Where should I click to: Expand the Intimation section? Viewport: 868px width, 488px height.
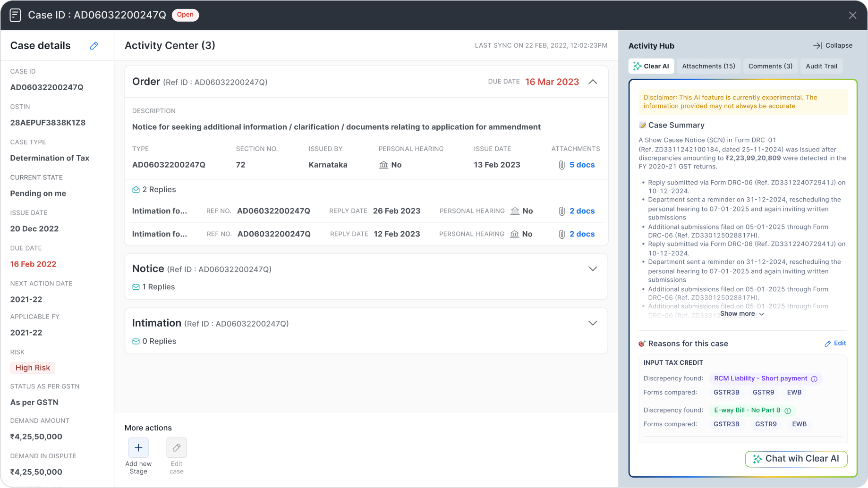point(593,323)
